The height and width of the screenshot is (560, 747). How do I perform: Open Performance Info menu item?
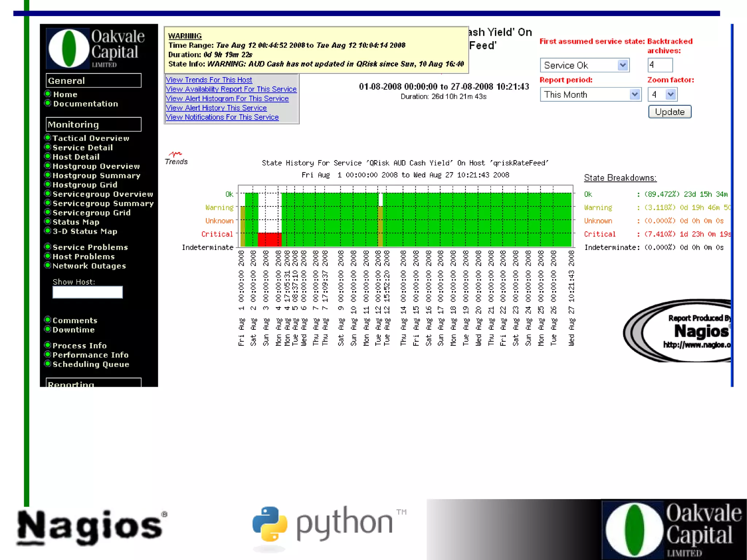90,355
